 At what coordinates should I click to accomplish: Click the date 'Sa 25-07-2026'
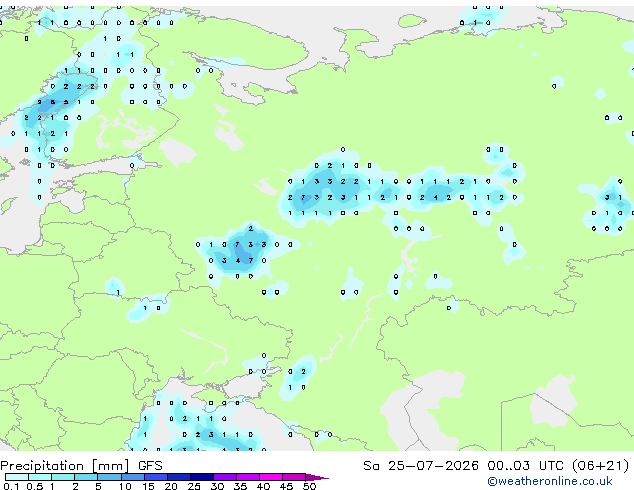point(421,466)
